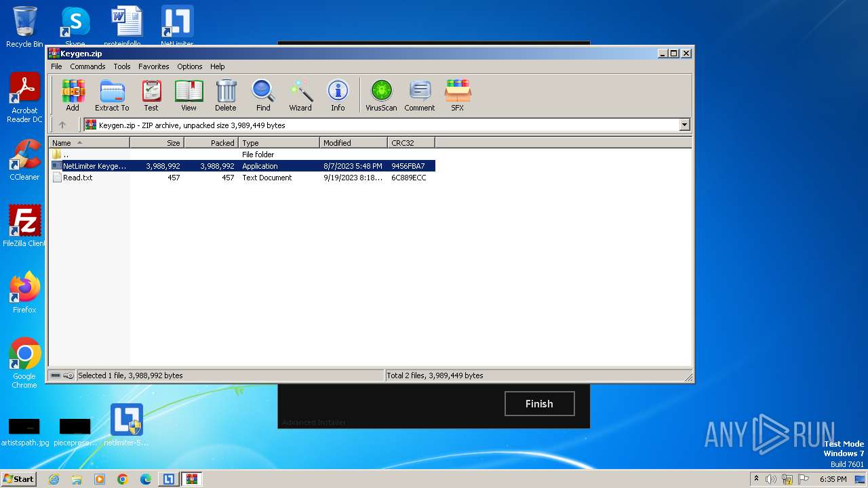The width and height of the screenshot is (868, 488).
Task: Open the Favorites menu
Action: [x=154, y=66]
